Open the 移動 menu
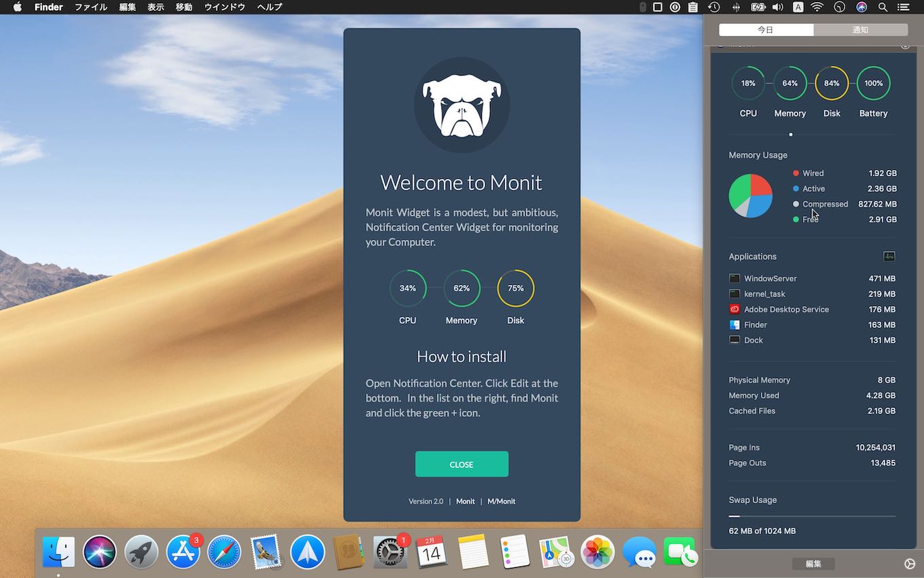 pyautogui.click(x=184, y=7)
